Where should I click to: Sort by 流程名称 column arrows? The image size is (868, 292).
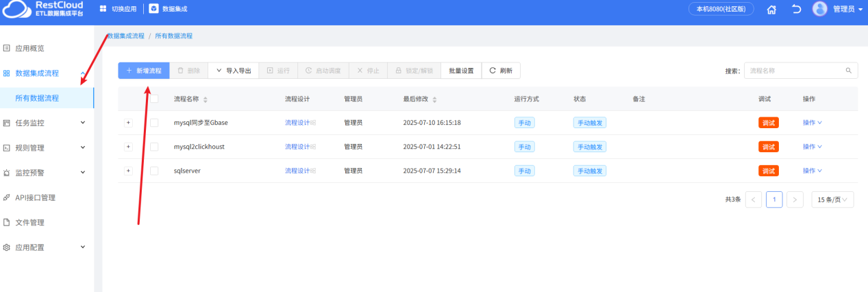tap(206, 99)
